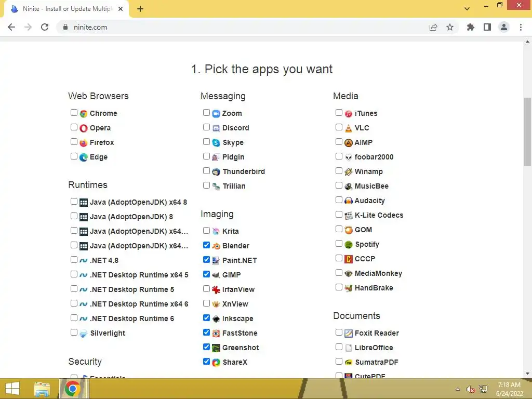Click the AIMP app icon
The width and height of the screenshot is (532, 399).
(349, 143)
